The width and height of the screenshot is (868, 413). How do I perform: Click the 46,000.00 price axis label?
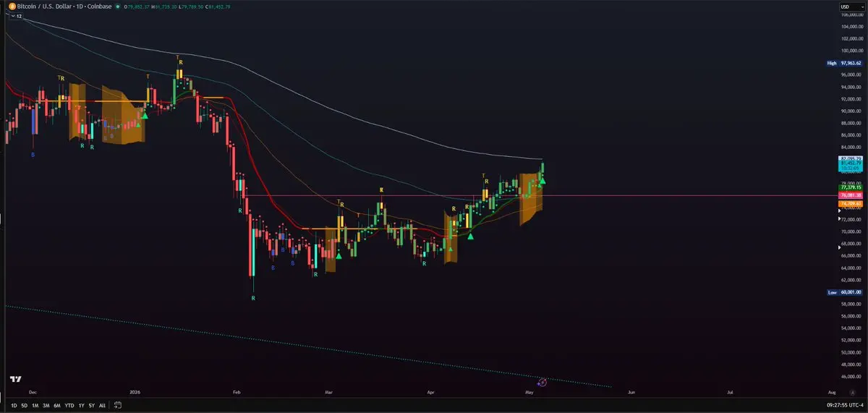851,376
